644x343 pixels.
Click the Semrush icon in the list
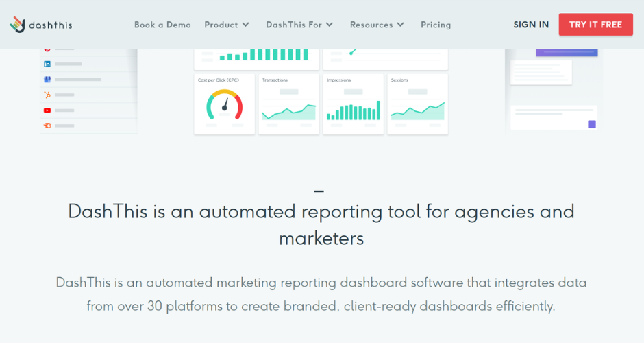click(47, 126)
